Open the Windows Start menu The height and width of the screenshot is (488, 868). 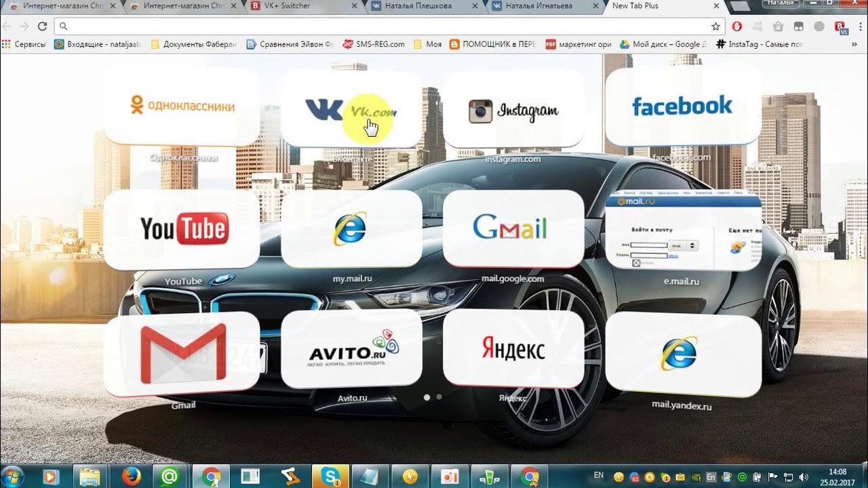click(x=14, y=476)
